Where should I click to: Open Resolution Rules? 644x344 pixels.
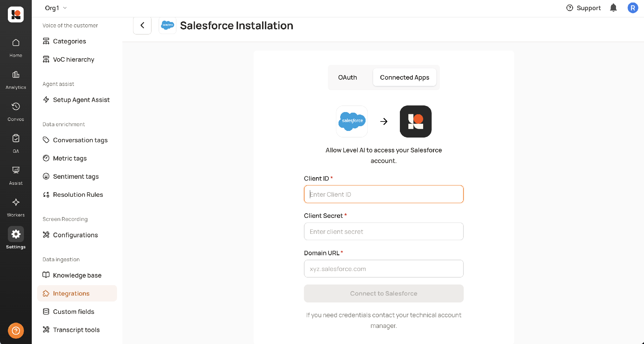[x=77, y=195]
